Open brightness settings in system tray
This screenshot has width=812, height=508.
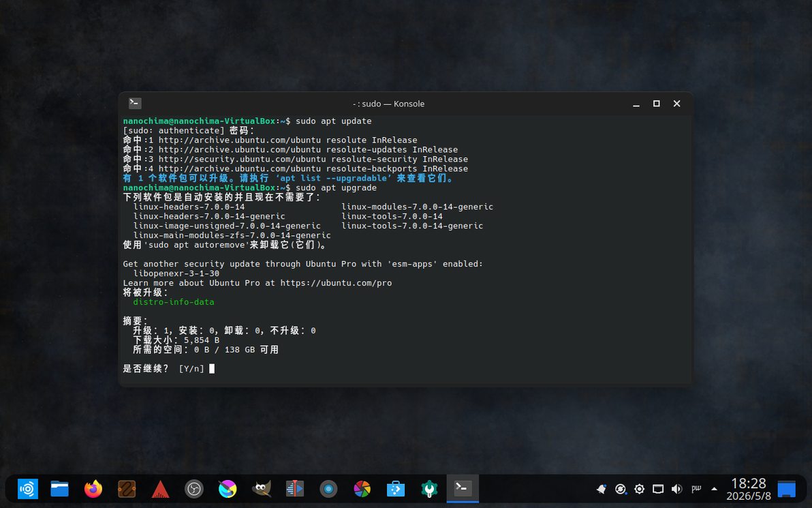640,489
